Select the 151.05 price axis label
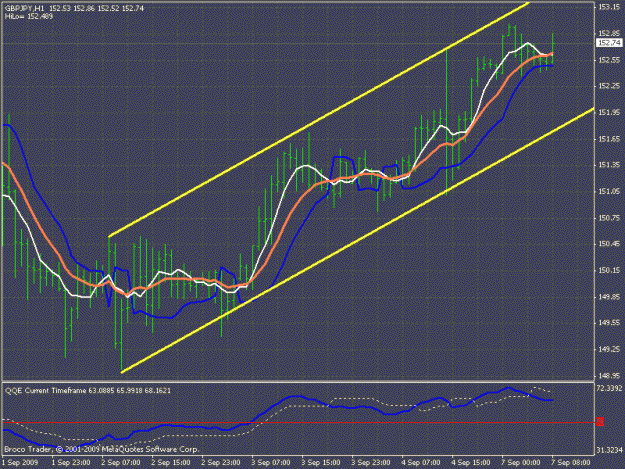 tap(609, 191)
